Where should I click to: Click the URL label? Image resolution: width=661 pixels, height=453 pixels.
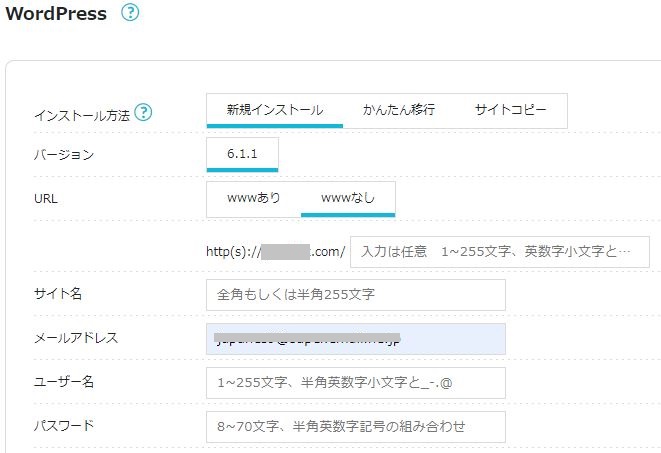coord(46,198)
